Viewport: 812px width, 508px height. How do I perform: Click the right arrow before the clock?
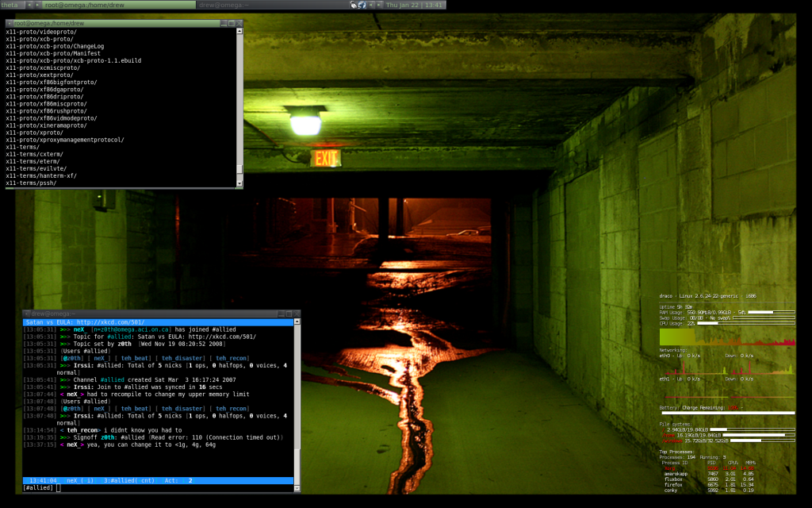pos(379,5)
